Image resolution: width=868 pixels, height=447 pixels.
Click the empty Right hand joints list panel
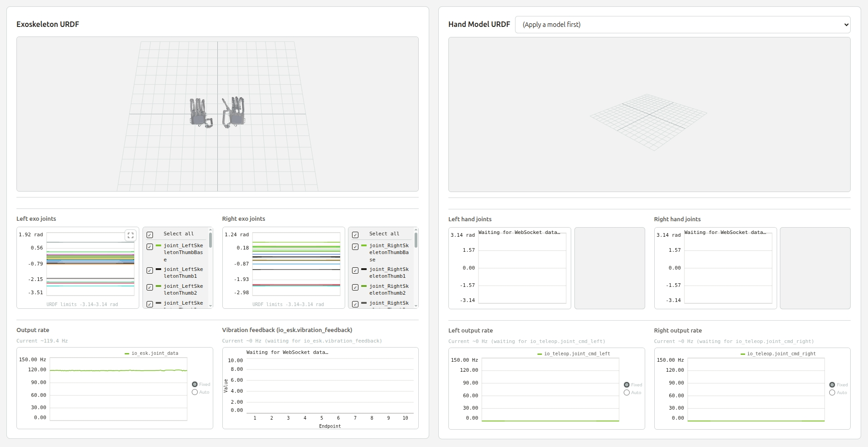(815, 268)
